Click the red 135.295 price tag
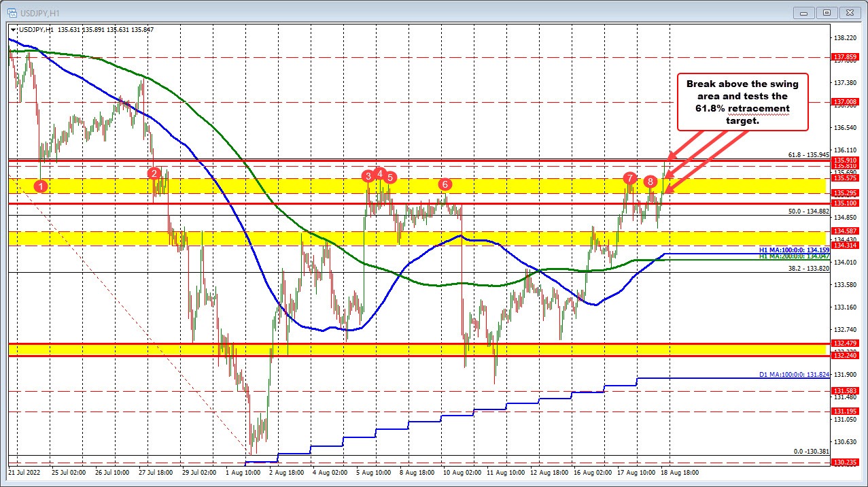 coord(845,193)
